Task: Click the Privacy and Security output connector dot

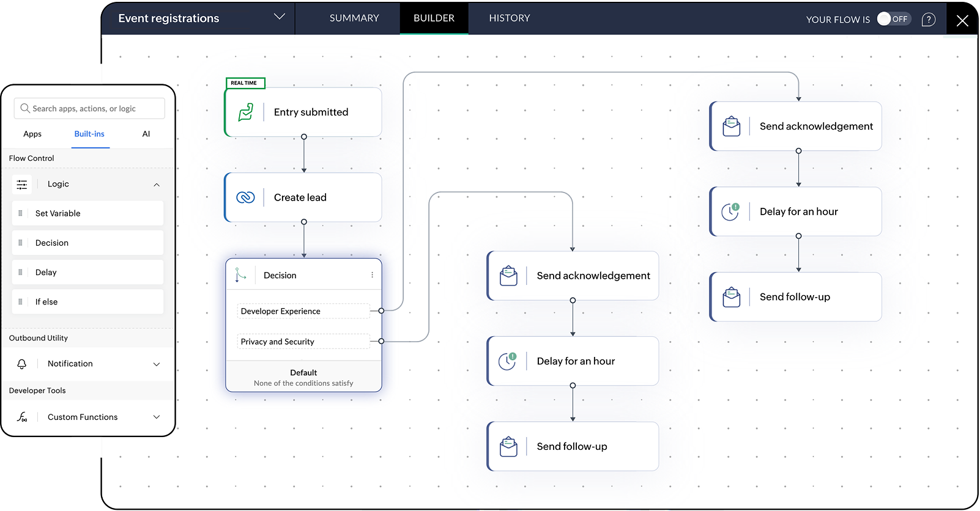Action: click(x=381, y=341)
